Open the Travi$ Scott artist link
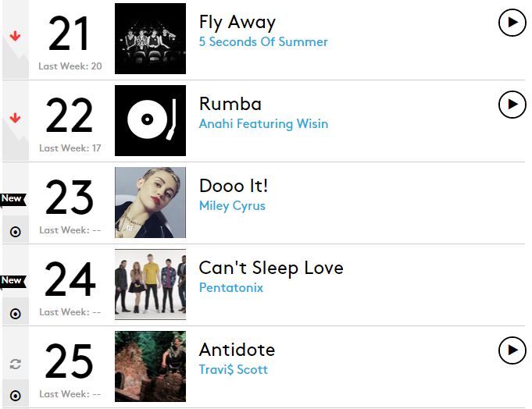The height and width of the screenshot is (409, 532). 233,370
